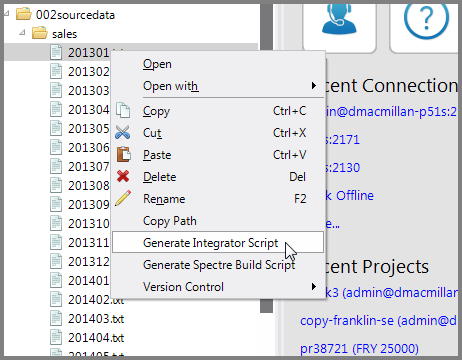
Task: Select file 201307 in the tree
Action: coord(89,166)
